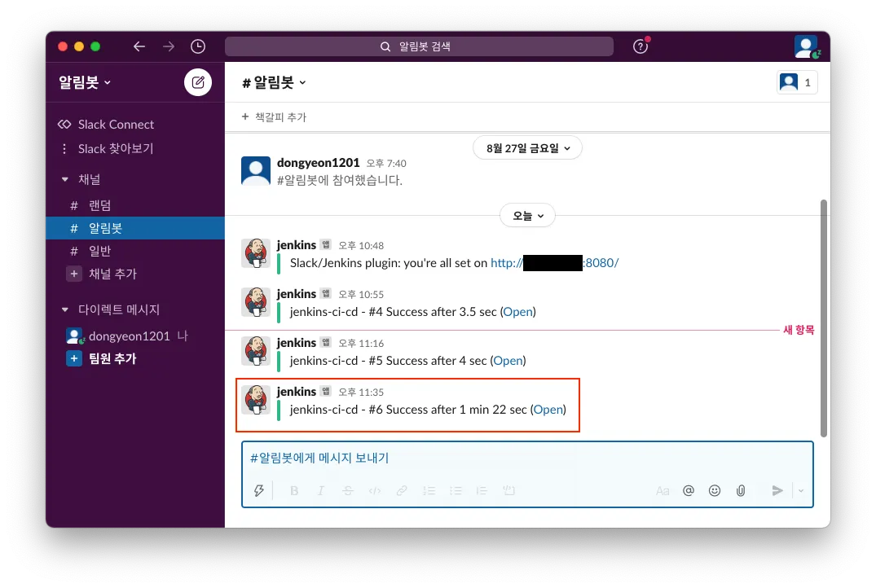Open Slack Connect in sidebar
876x588 pixels.
pos(106,125)
